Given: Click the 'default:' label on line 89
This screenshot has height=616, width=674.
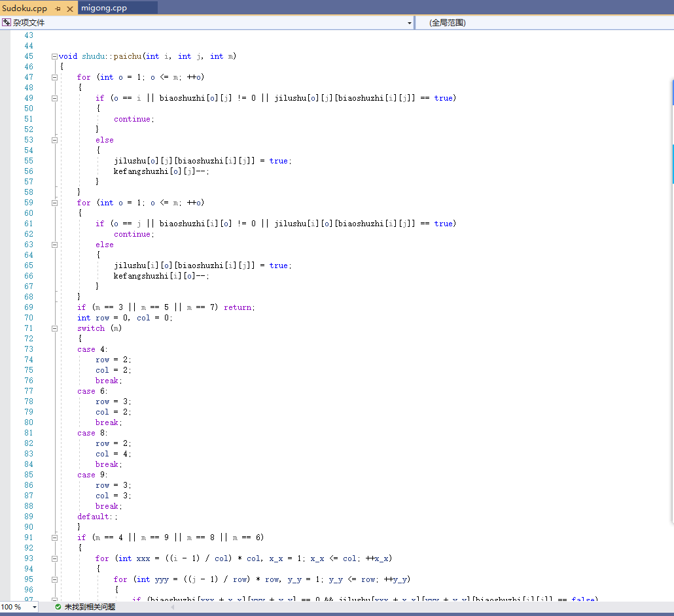Looking at the screenshot, I should (x=95, y=517).
